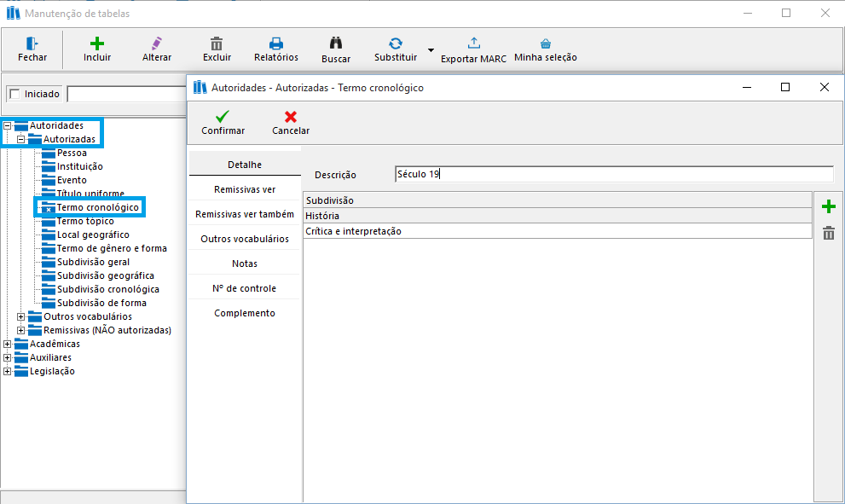845x504 pixels.
Task: Click the Pessoa folder icon
Action: 49,154
